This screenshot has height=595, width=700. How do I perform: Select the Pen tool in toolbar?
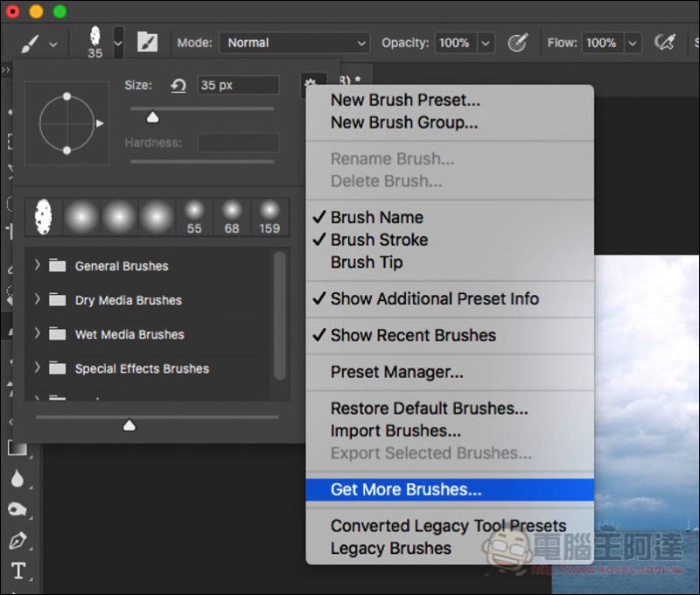pos(17,540)
